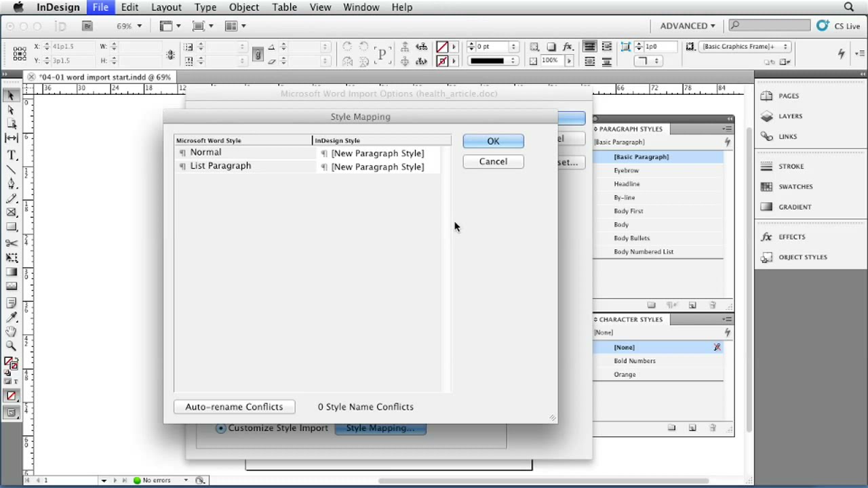Open the Basic Graphics Frame object style dropdown
Viewport: 868px width, 488px height.
pos(745,47)
